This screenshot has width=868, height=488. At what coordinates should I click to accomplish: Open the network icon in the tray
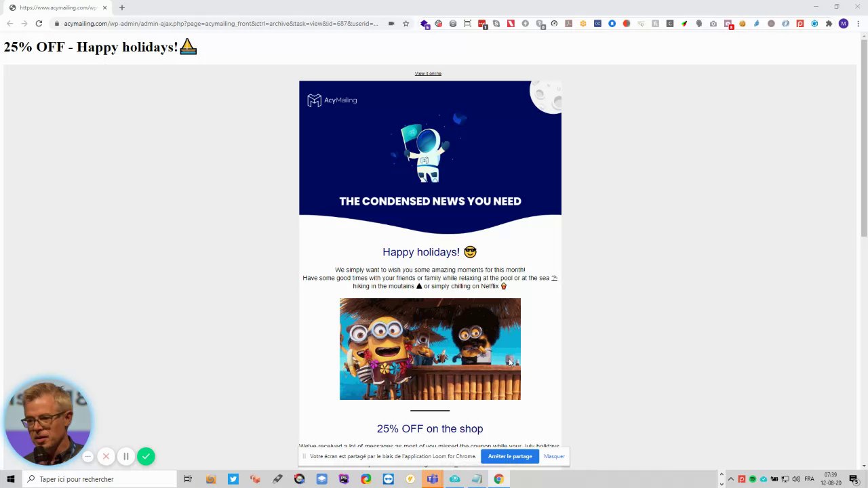pos(785,479)
